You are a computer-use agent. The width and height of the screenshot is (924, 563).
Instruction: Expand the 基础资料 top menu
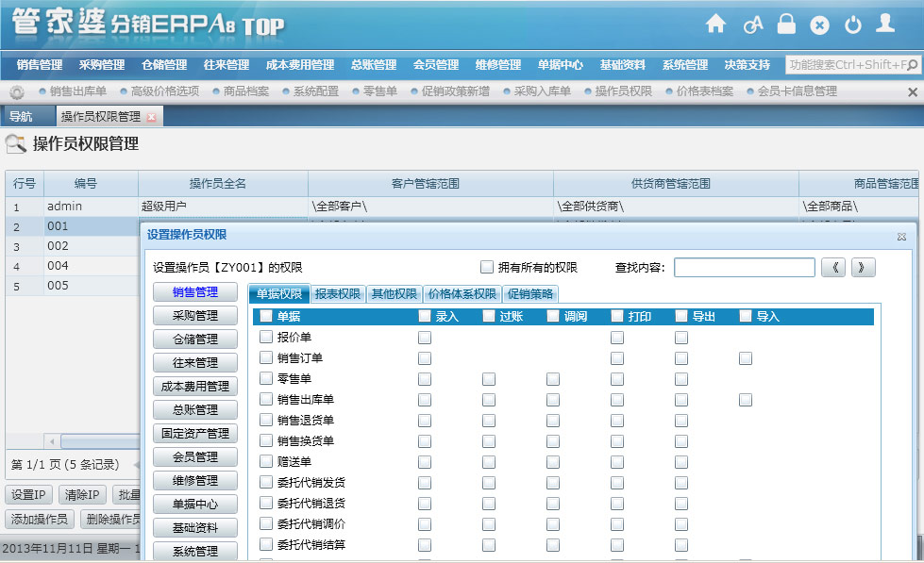[x=623, y=65]
